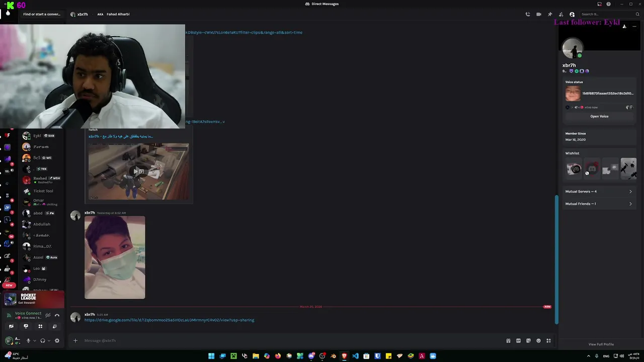Image resolution: width=644 pixels, height=362 pixels.
Task: Click the friend icon on profile banner
Action: click(624, 27)
